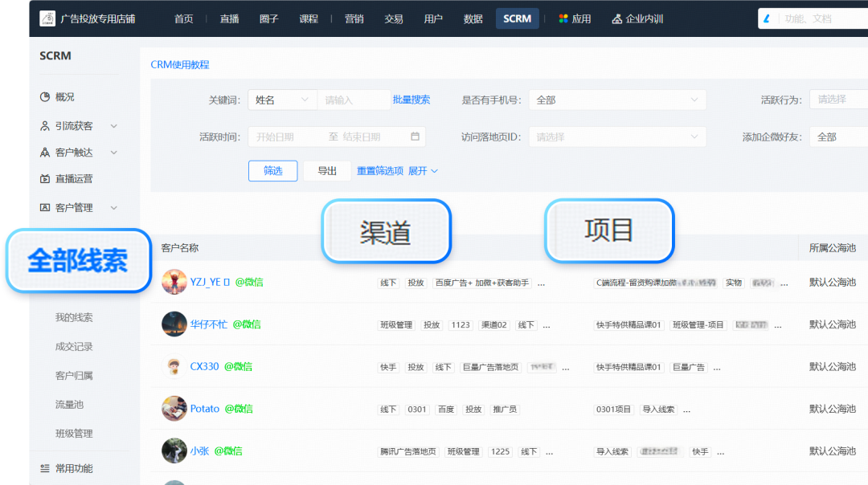This screenshot has height=485, width=868.
Task: Open 直播 in top navigation
Action: (229, 18)
